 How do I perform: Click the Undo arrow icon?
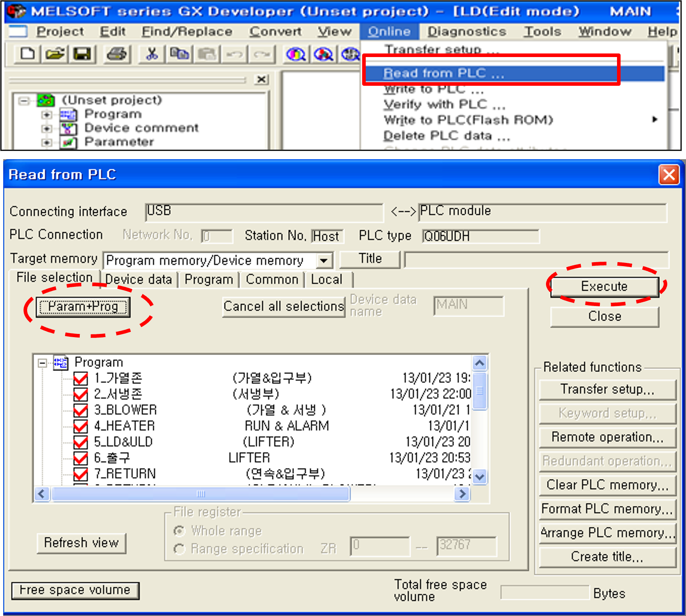[234, 53]
